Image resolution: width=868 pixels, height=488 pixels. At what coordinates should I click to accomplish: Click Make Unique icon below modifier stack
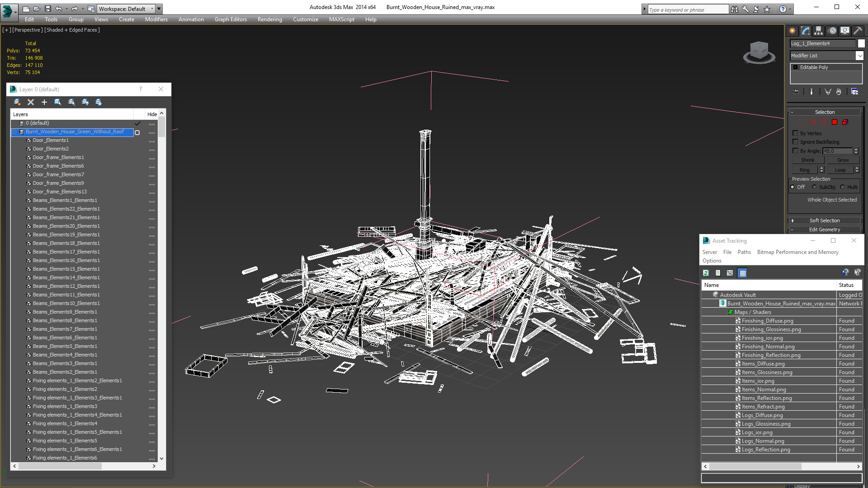point(828,92)
